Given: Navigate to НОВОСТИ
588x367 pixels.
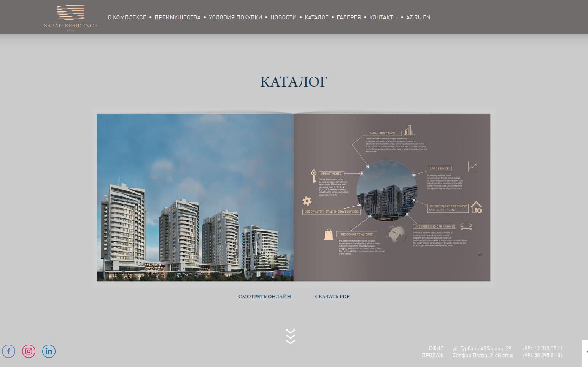Looking at the screenshot, I should (283, 17).
